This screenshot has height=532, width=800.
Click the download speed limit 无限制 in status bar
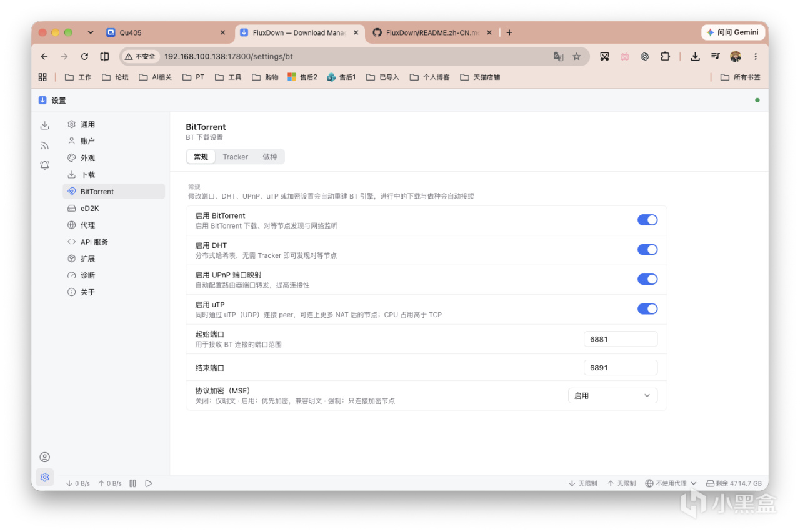click(582, 483)
